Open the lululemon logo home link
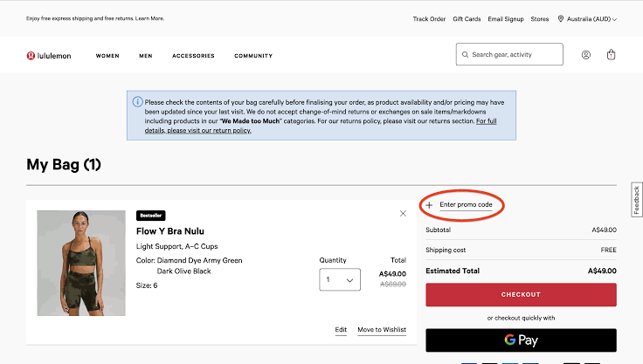Viewport: 643px width, 364px height. [x=49, y=56]
